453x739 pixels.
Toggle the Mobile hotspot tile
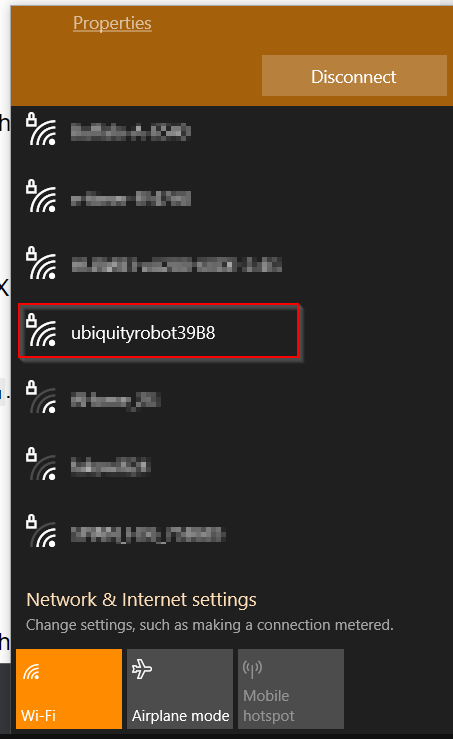pos(291,689)
